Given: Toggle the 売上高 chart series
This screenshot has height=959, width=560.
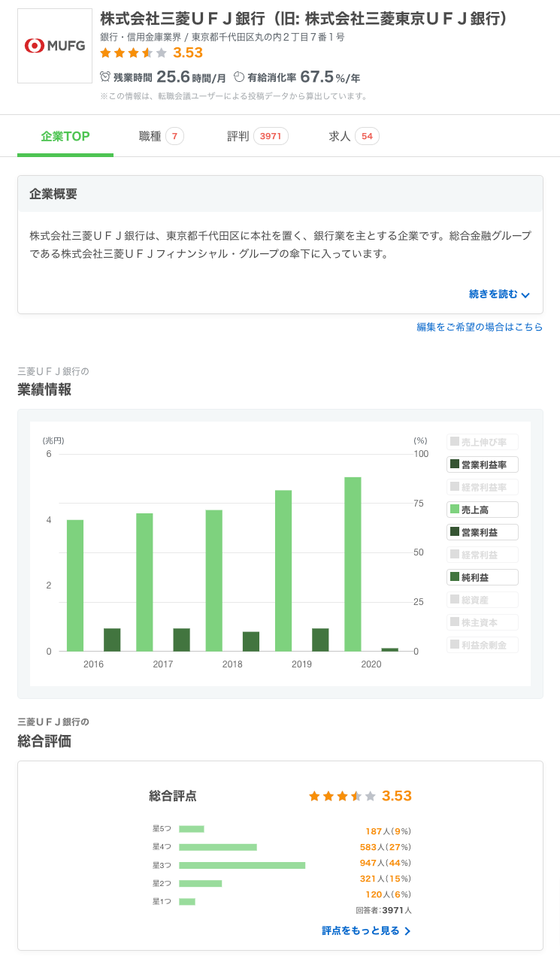Looking at the screenshot, I should [x=483, y=510].
